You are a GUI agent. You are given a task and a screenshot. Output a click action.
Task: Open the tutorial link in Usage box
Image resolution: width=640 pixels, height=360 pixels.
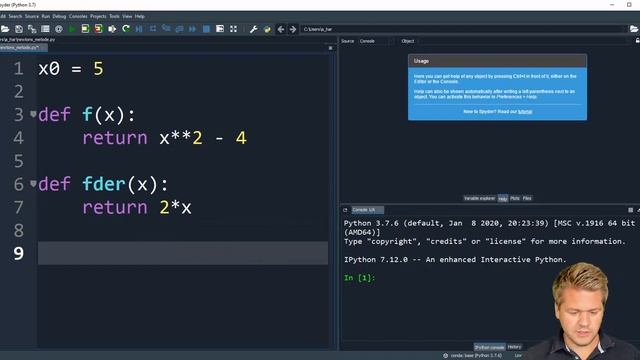pos(525,111)
